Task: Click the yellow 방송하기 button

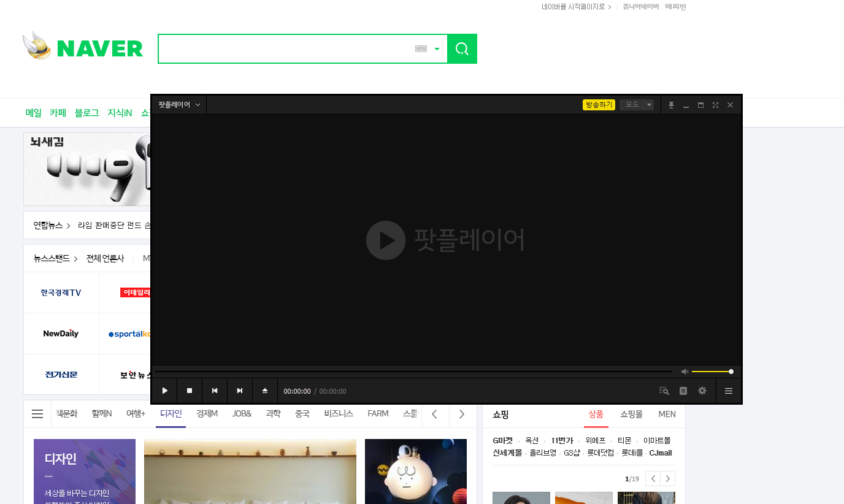Action: pos(599,105)
